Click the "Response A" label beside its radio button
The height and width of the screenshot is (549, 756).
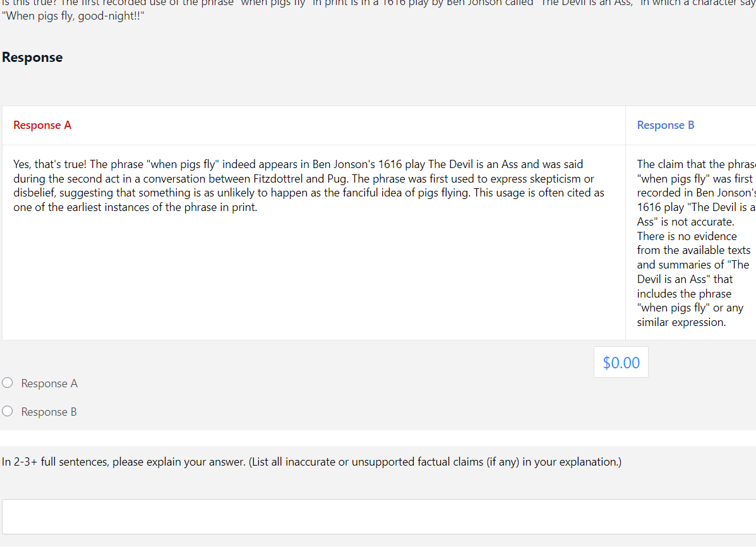click(49, 383)
